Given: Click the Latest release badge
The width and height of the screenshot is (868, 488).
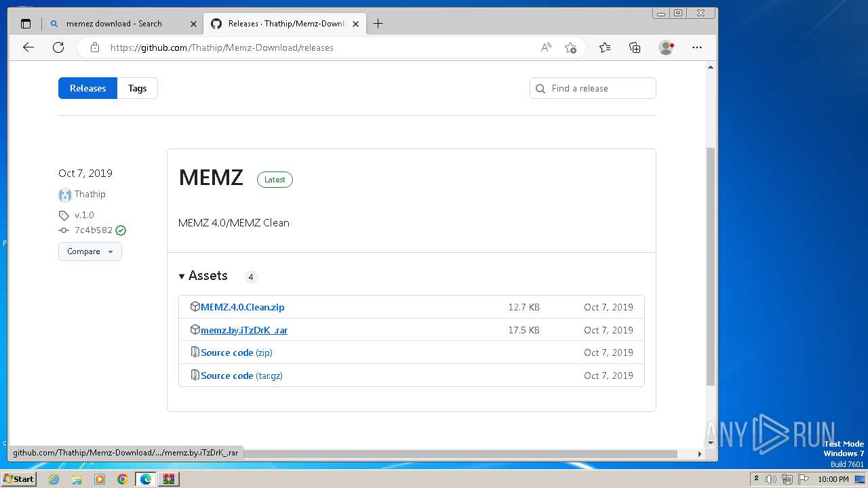Looking at the screenshot, I should (275, 180).
